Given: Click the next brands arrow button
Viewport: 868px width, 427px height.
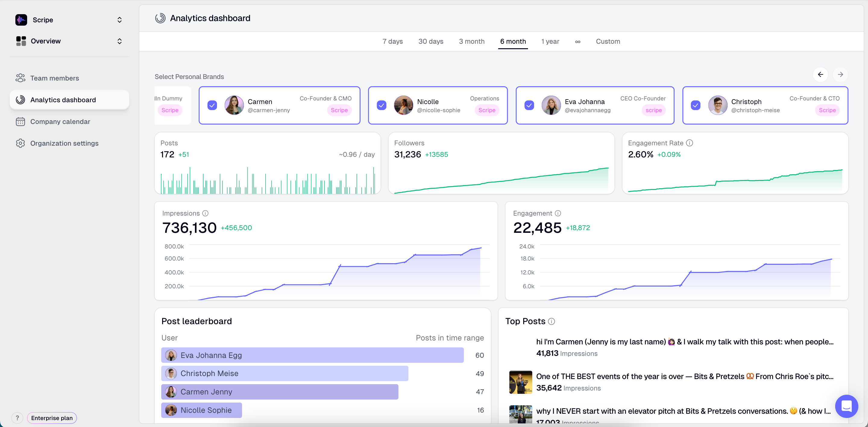Looking at the screenshot, I should tap(840, 74).
